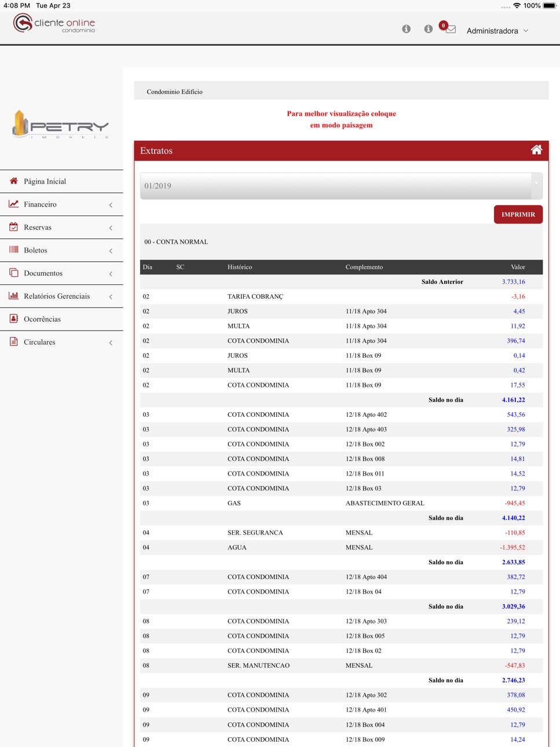Open the messages envelope icon

click(x=451, y=30)
